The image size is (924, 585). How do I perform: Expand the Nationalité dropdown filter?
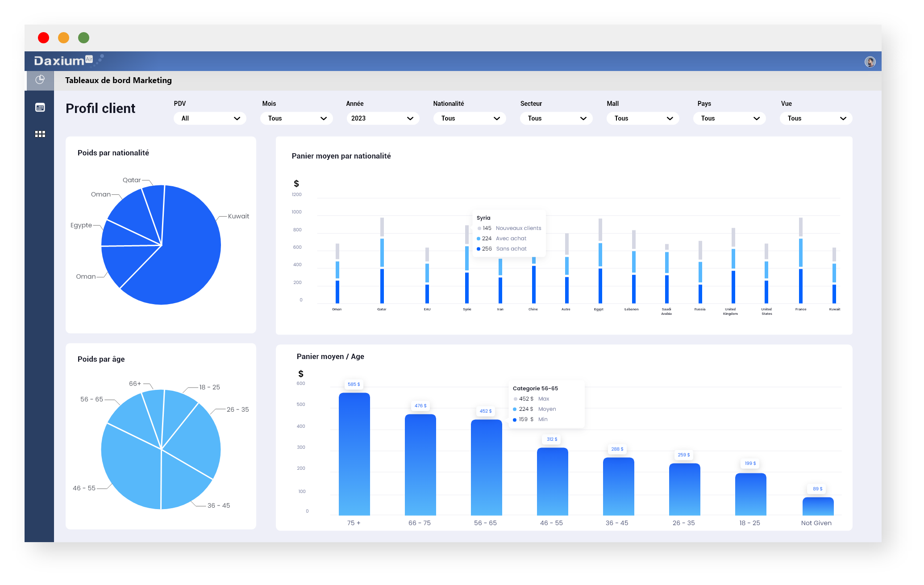click(x=467, y=119)
